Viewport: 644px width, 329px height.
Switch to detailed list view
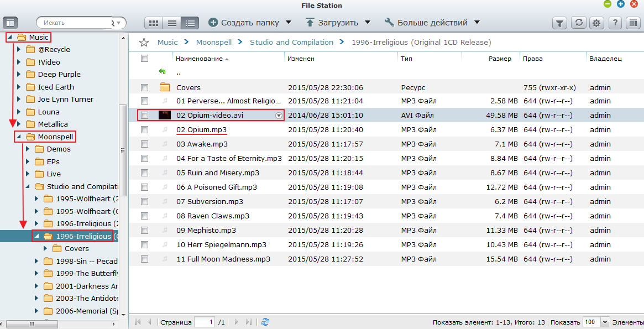190,23
